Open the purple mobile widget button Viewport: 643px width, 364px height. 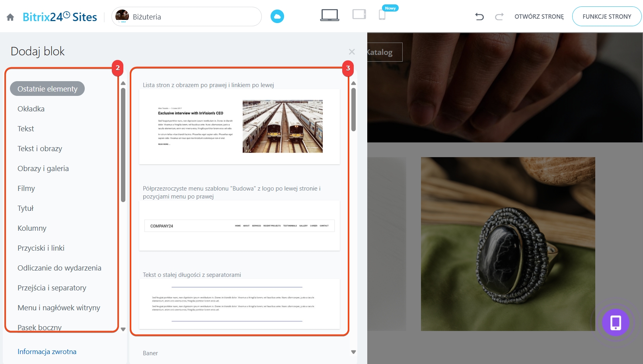tap(616, 322)
